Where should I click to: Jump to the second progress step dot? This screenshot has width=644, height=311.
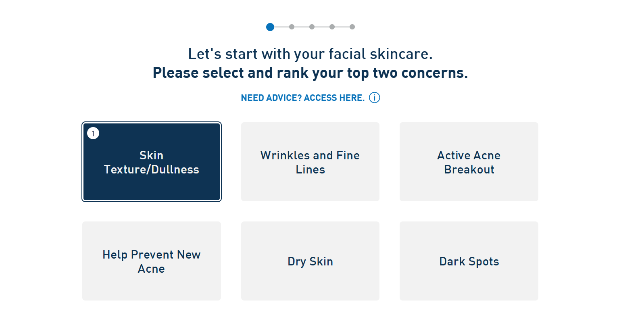(x=292, y=27)
